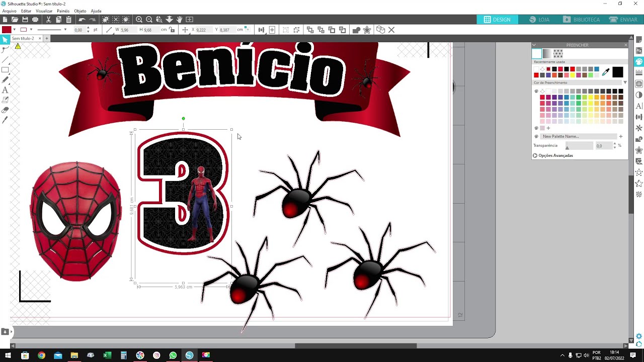The image size is (644, 362).
Task: Close the Preencher panel
Action: (x=625, y=45)
